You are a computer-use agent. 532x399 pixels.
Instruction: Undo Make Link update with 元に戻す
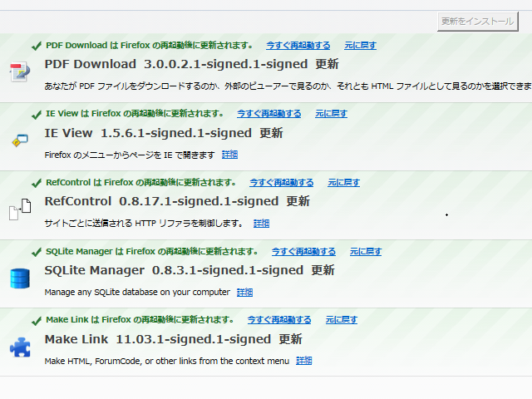[342, 320]
